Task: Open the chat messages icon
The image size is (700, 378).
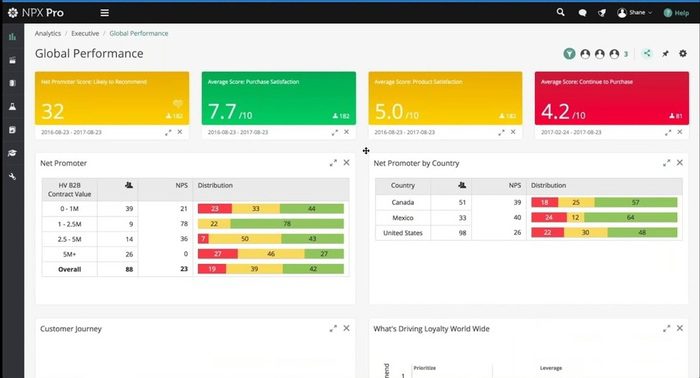Action: point(582,13)
